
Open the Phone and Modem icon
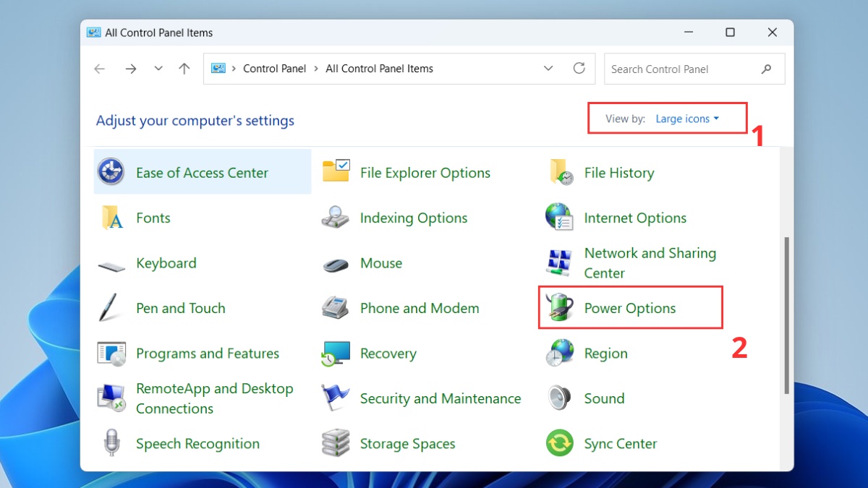coord(336,308)
